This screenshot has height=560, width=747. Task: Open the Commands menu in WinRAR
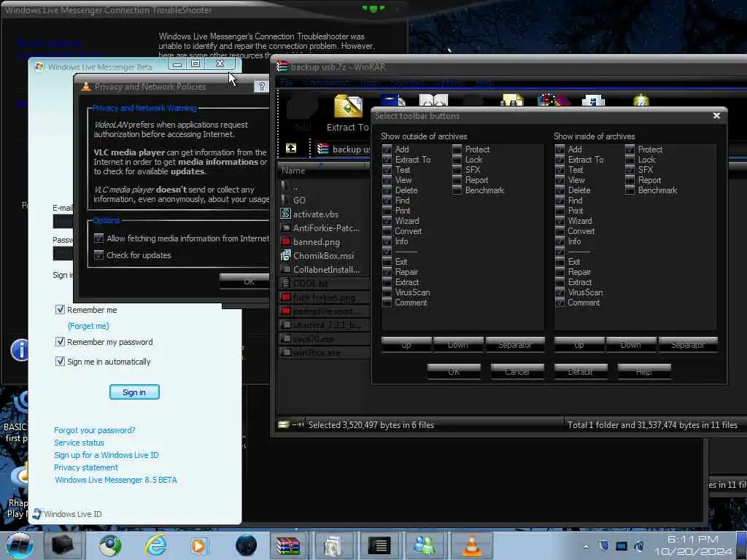pyautogui.click(x=326, y=82)
